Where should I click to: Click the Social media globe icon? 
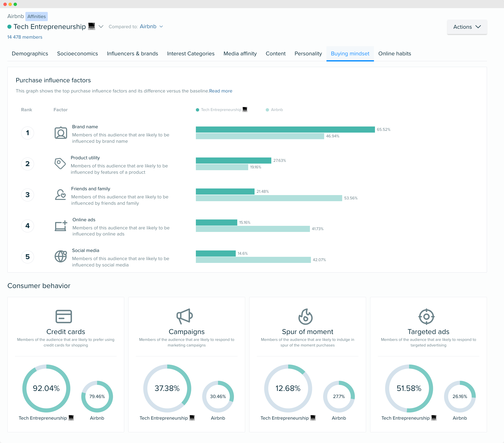pyautogui.click(x=61, y=256)
